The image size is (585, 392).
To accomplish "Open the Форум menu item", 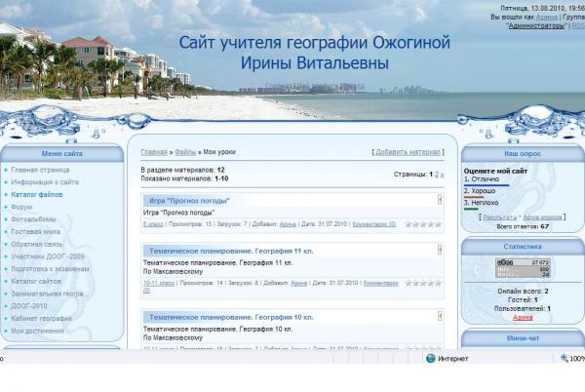I will pyautogui.click(x=21, y=207).
